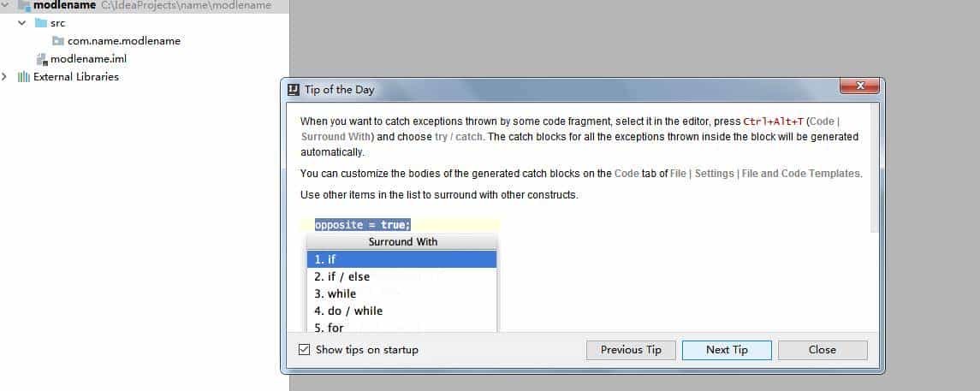Click the IntelliJ logo in dialog title
Viewport: 980px width, 391px height.
pyautogui.click(x=293, y=89)
